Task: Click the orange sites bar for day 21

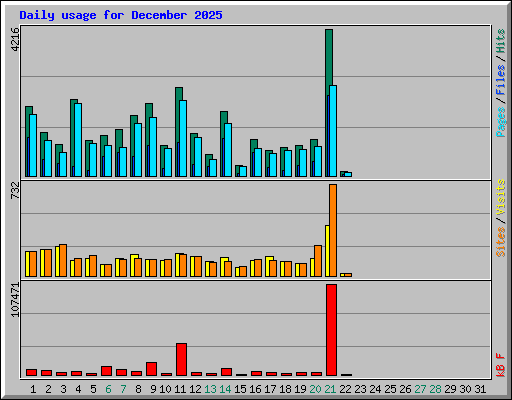Action: (333, 230)
